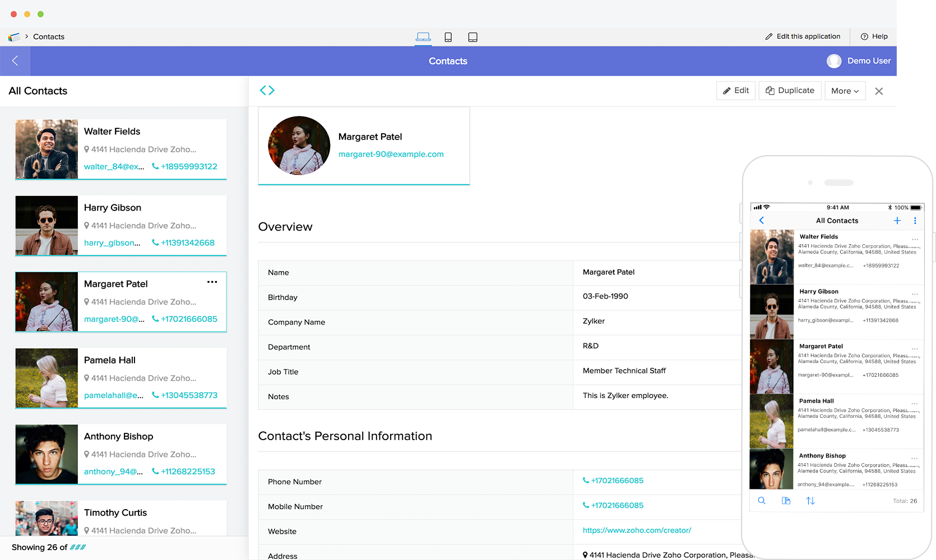Open Demo User profile avatar

tap(834, 61)
